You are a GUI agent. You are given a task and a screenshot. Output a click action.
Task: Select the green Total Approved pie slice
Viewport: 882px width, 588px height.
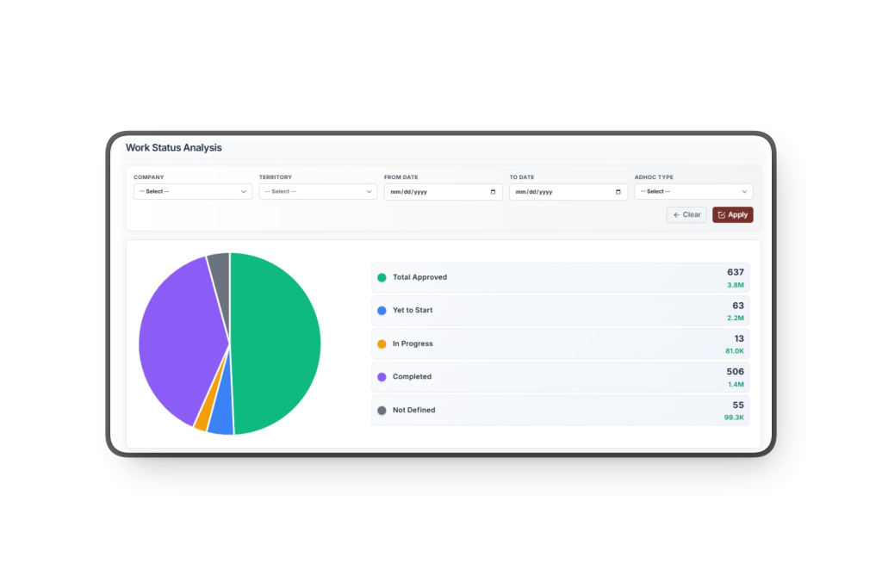276,344
